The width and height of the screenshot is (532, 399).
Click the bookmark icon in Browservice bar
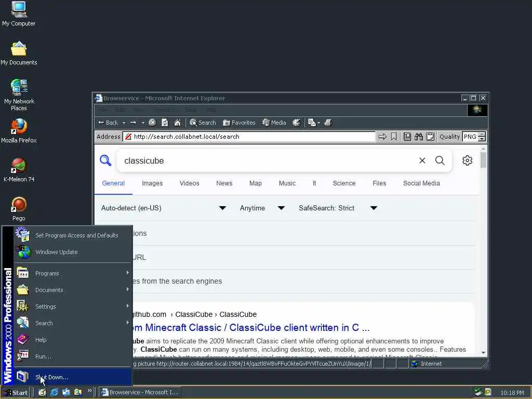click(394, 137)
